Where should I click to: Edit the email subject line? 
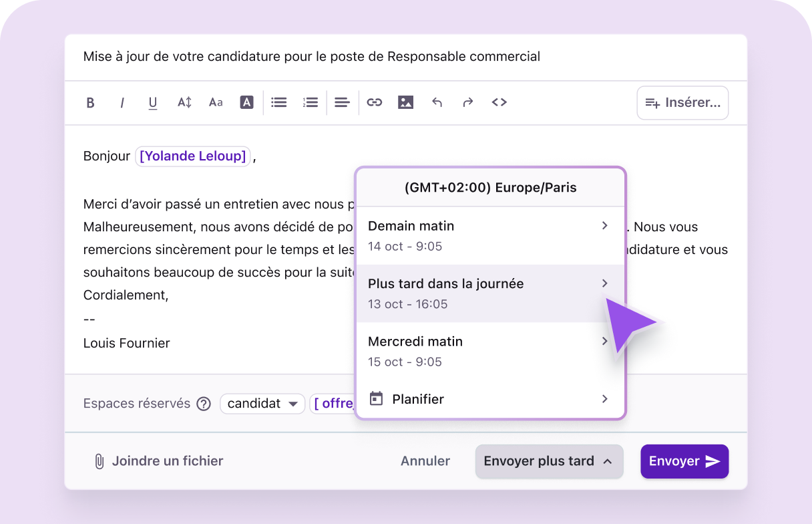coord(311,56)
